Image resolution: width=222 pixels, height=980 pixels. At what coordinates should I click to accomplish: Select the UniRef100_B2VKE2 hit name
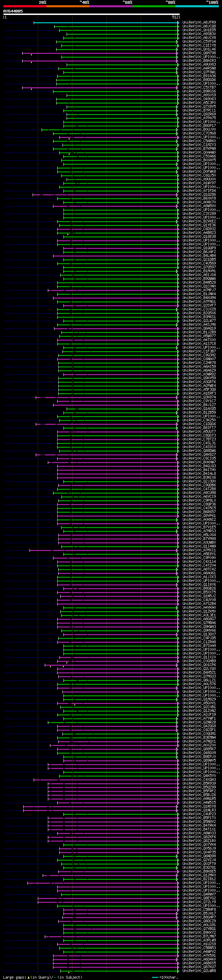coord(199,221)
